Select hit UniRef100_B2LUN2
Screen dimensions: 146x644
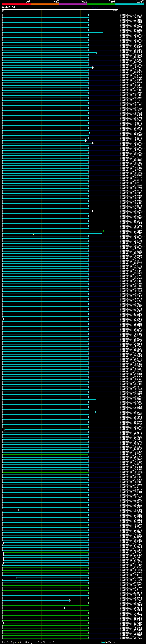(131, 95)
